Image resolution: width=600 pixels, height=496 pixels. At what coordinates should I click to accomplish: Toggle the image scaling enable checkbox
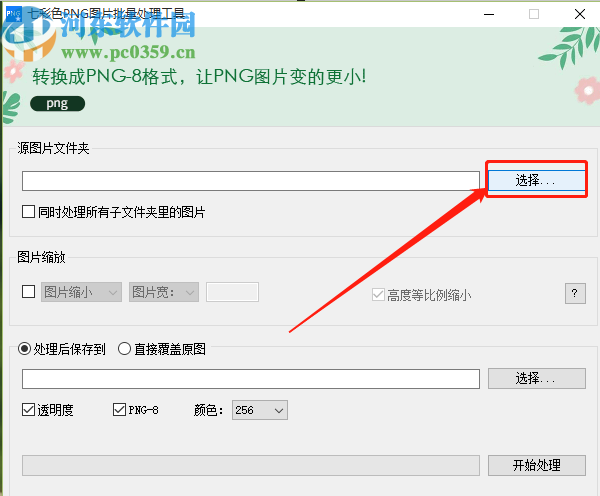(x=28, y=292)
